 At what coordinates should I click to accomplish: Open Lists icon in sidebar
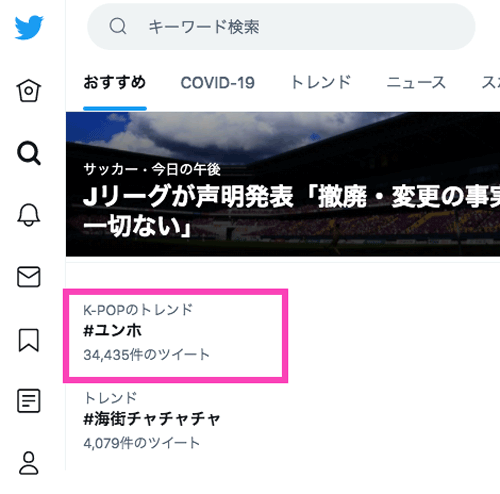click(x=29, y=401)
